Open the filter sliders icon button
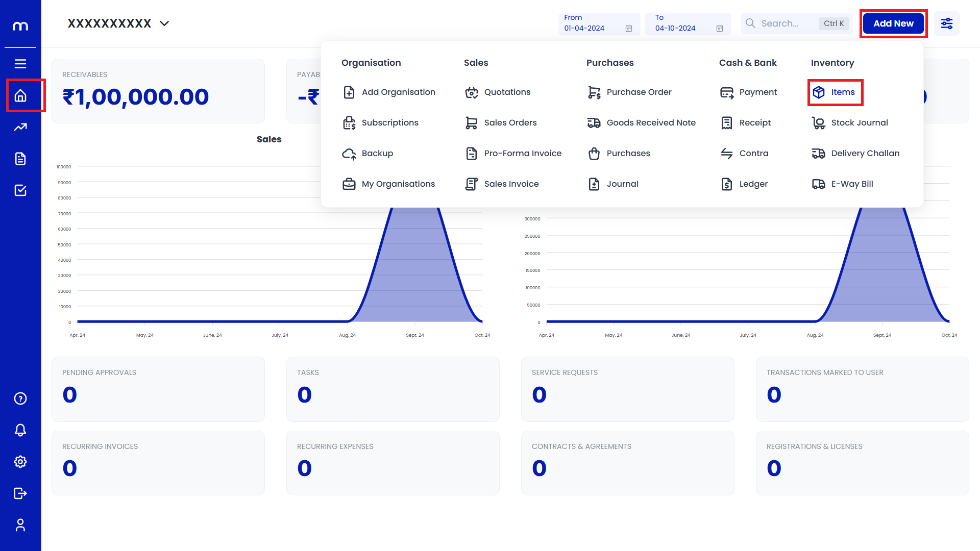 (946, 23)
